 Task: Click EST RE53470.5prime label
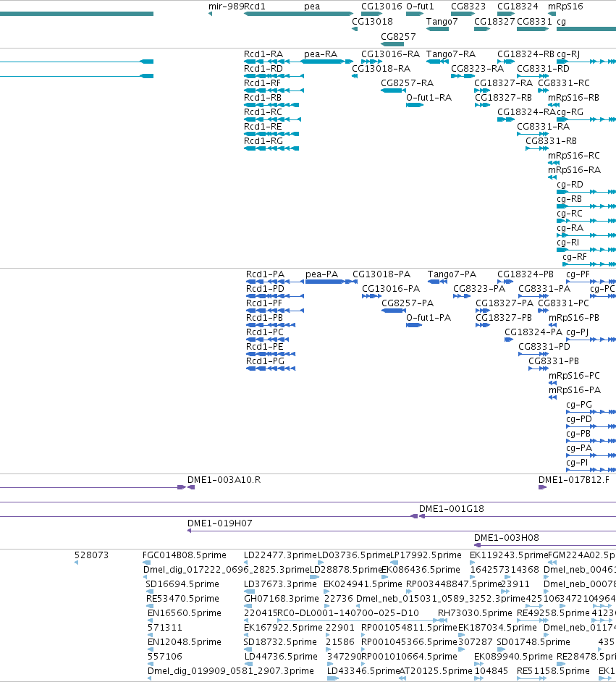(182, 599)
